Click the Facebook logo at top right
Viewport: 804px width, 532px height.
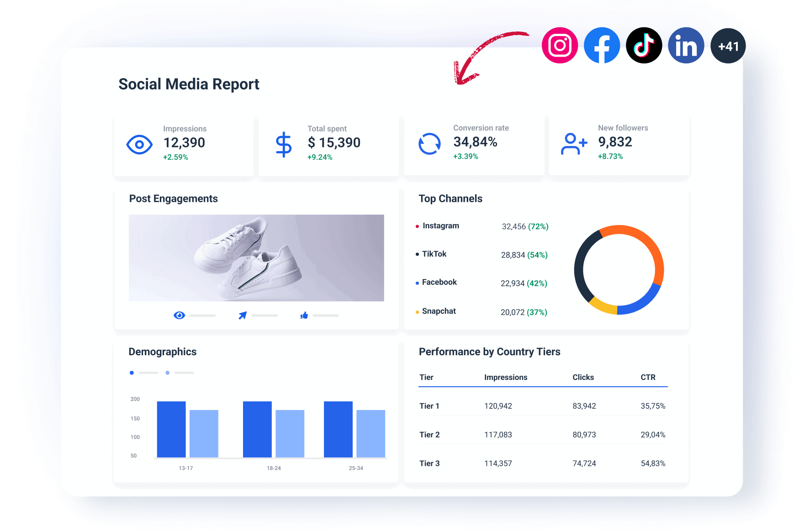click(x=602, y=45)
